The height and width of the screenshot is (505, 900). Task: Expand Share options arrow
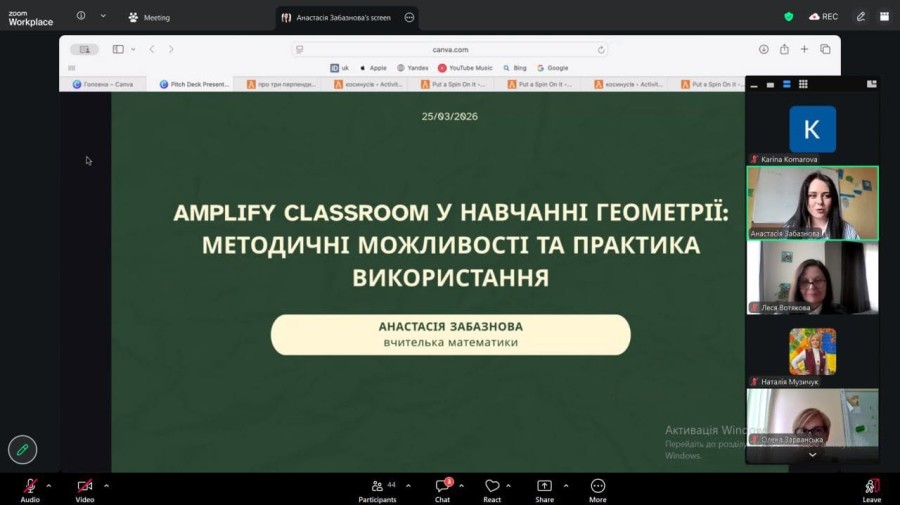(x=566, y=486)
